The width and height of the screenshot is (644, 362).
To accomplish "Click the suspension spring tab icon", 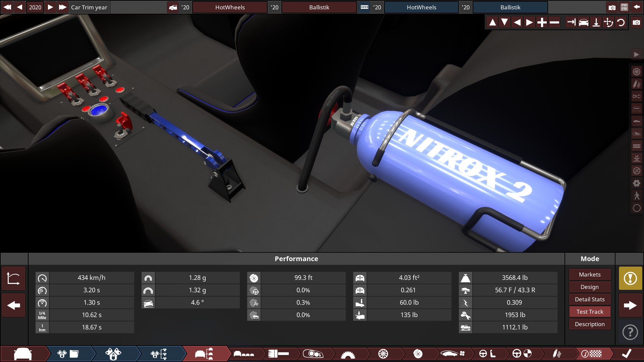I will click(x=557, y=354).
